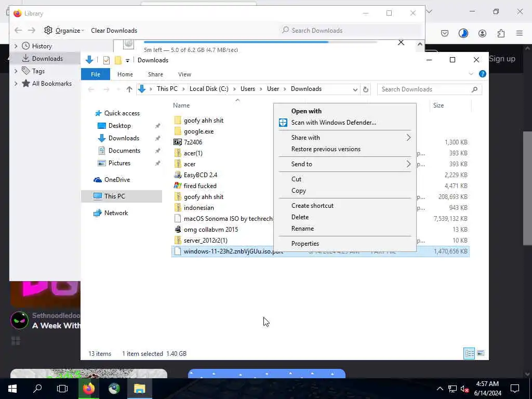Expand Tags tree item in Library
This screenshot has height=399, width=532.
click(16, 71)
